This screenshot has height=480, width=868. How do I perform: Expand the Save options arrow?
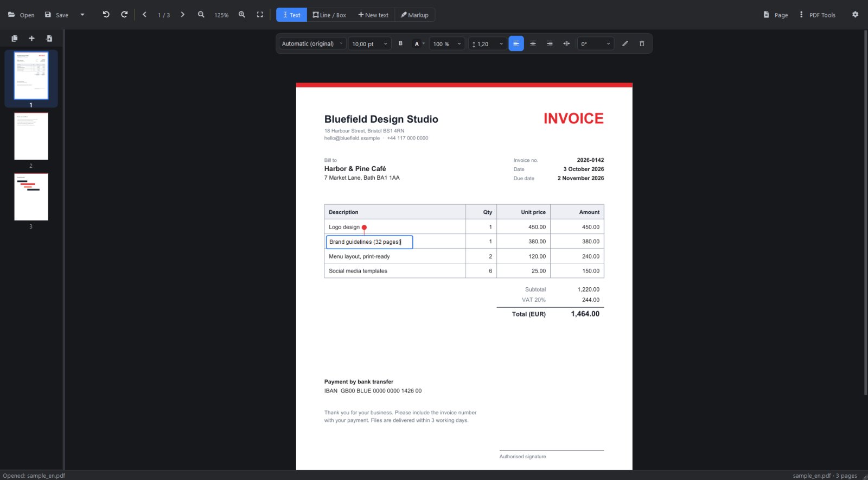[82, 15]
